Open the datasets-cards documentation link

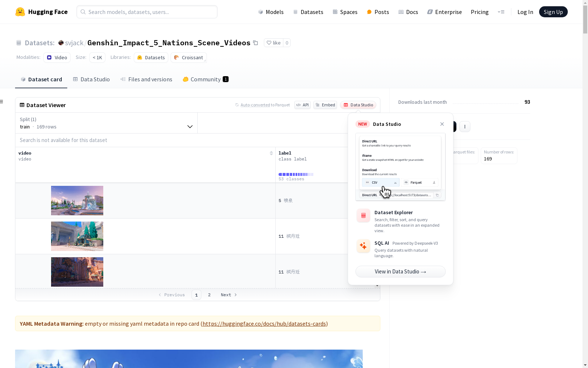pos(264,324)
